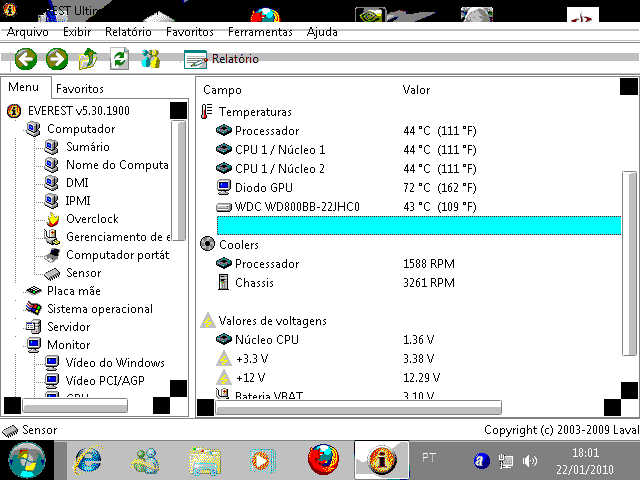Open the Relatório menu in menu bar

[128, 32]
